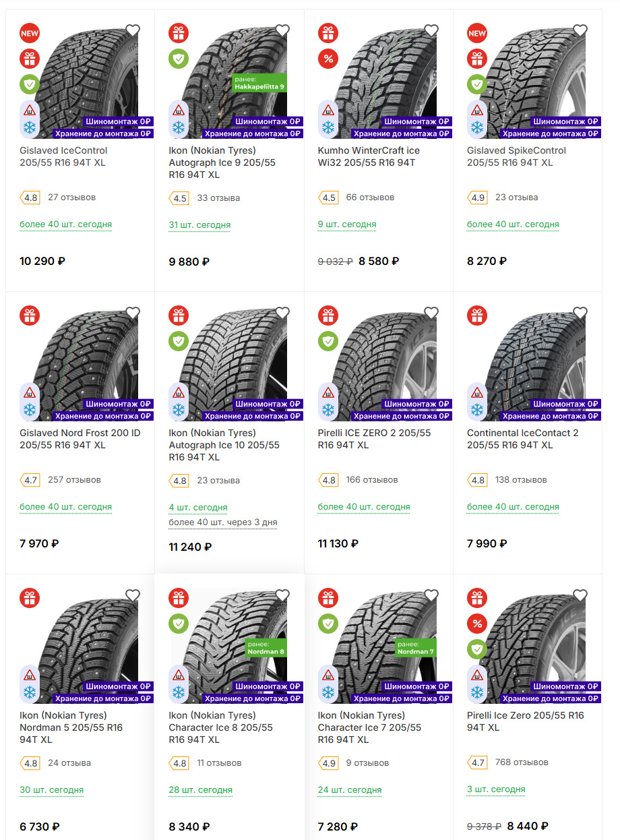Open Gislaved SpikeControl 205/55 R16 product link
Screen dimensions: 620x840
tap(516, 156)
